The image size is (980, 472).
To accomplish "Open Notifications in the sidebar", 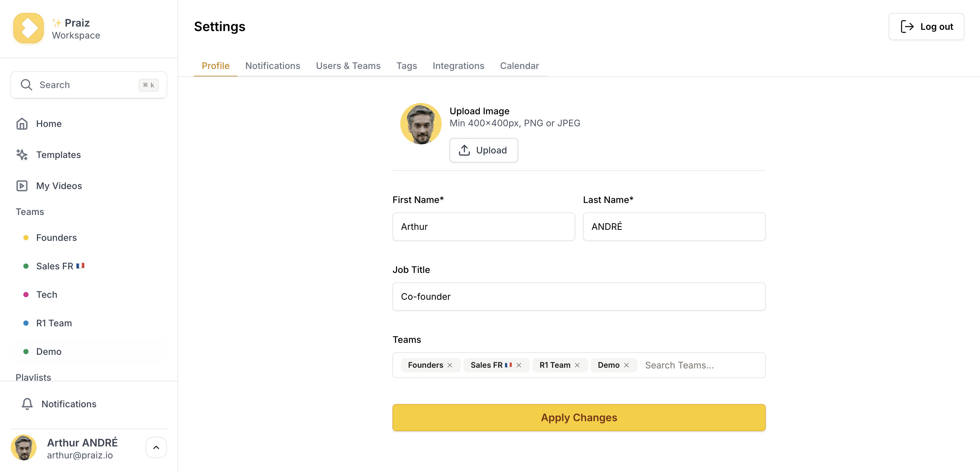I will [89, 404].
